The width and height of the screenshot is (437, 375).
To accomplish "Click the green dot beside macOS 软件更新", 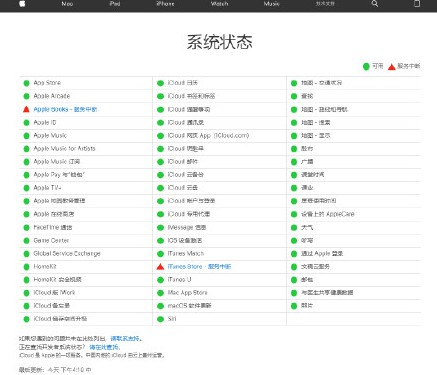I will pos(160,306).
